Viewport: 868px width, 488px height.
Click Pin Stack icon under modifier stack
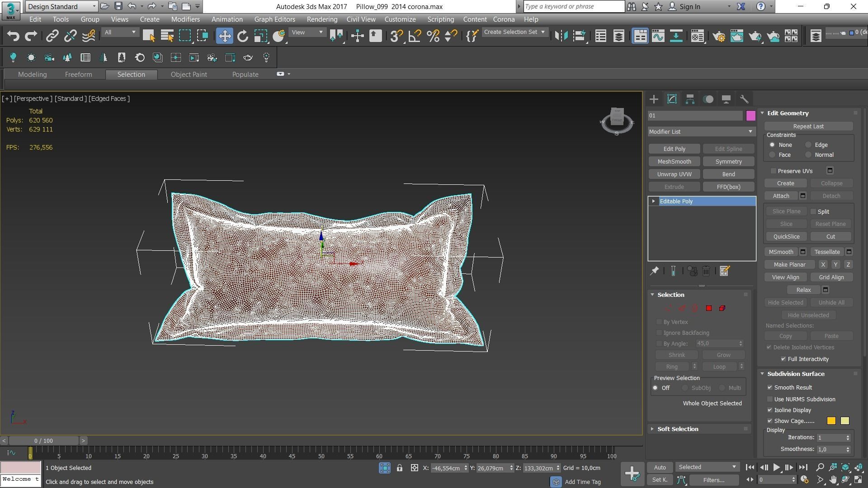point(654,271)
